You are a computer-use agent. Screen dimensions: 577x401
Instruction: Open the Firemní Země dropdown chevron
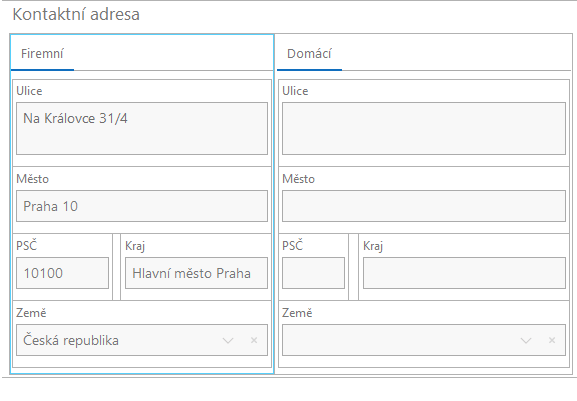coord(228,340)
